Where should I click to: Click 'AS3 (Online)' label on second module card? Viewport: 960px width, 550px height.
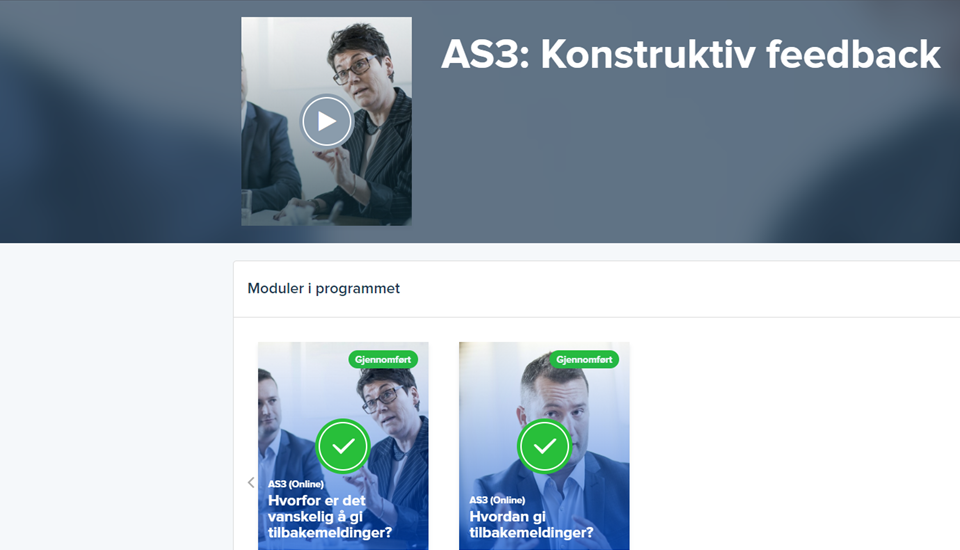click(497, 500)
